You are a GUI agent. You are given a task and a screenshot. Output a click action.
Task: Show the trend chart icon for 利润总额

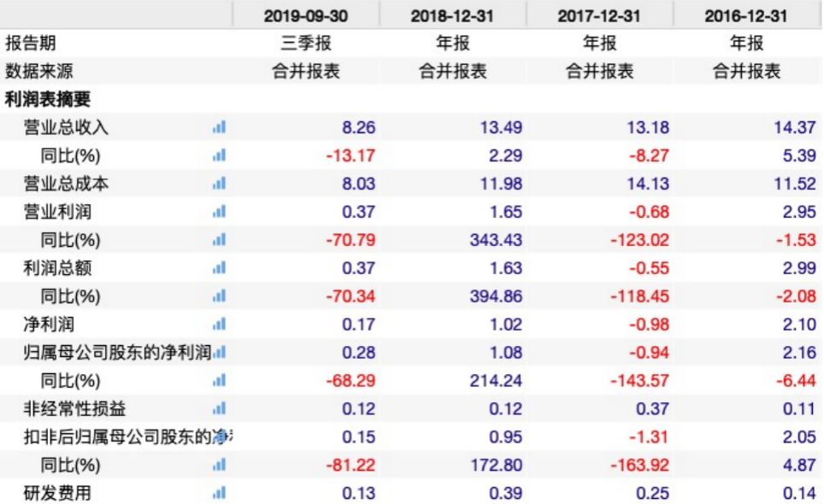coord(219,267)
